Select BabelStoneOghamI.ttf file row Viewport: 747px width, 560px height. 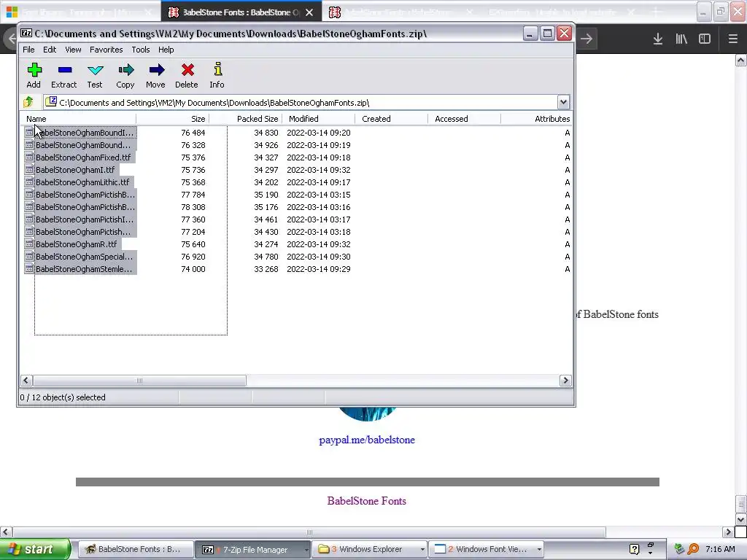click(x=297, y=169)
